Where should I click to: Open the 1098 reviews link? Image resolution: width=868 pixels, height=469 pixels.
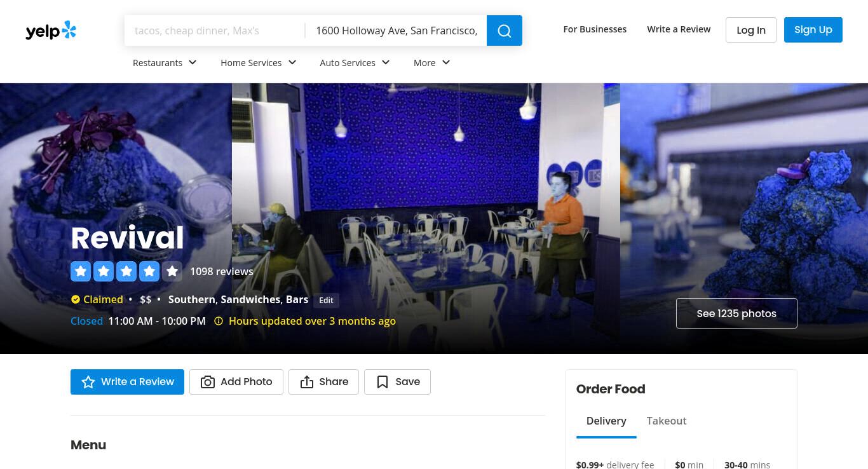(222, 271)
